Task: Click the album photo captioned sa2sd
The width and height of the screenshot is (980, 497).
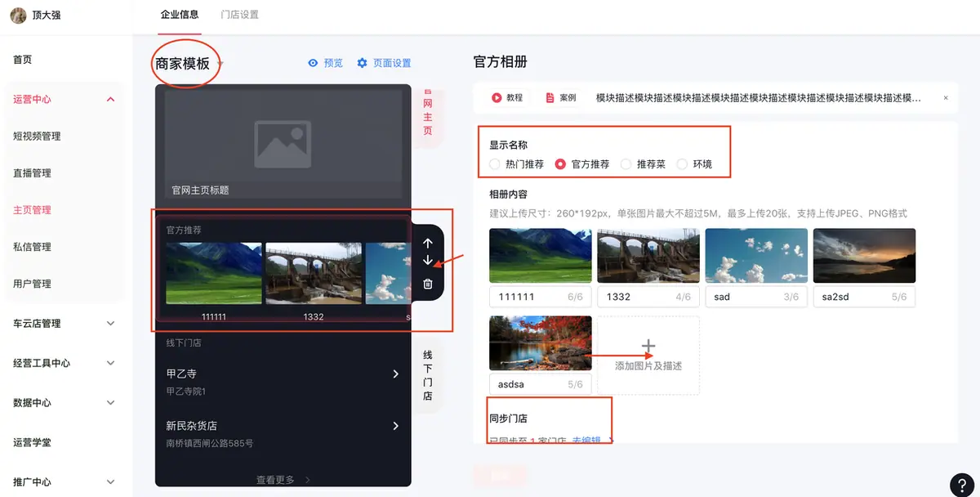Action: point(864,255)
